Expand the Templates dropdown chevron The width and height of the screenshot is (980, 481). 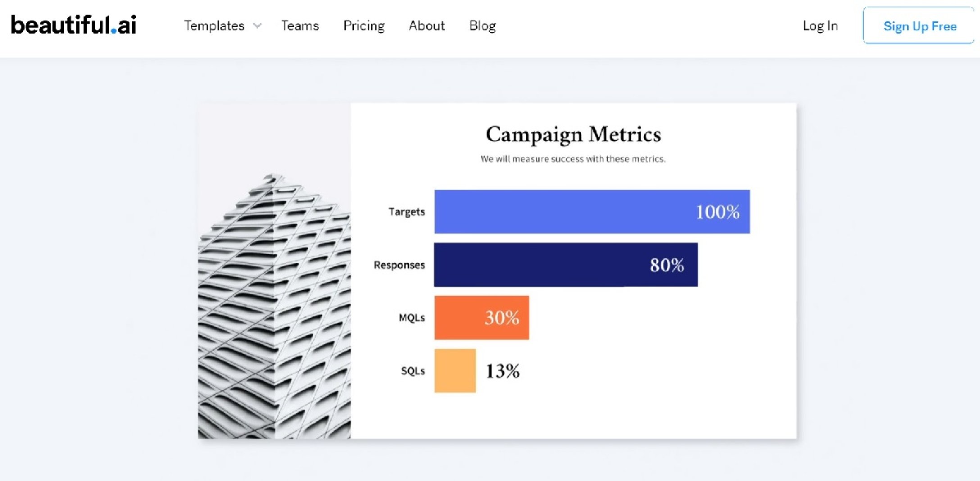tap(258, 26)
